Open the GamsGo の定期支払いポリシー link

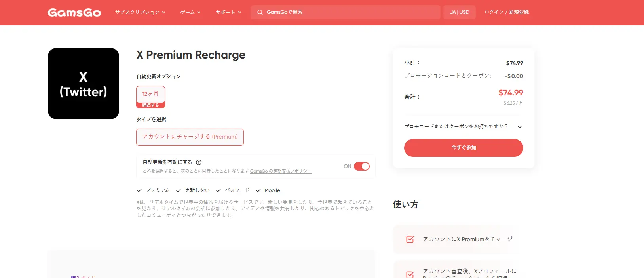[x=281, y=171]
